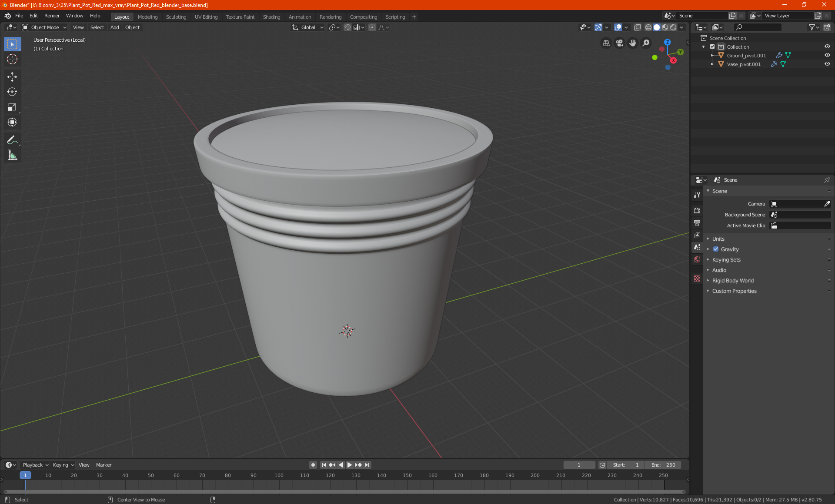Switch to the Sculpting workspace tab

pyautogui.click(x=176, y=17)
